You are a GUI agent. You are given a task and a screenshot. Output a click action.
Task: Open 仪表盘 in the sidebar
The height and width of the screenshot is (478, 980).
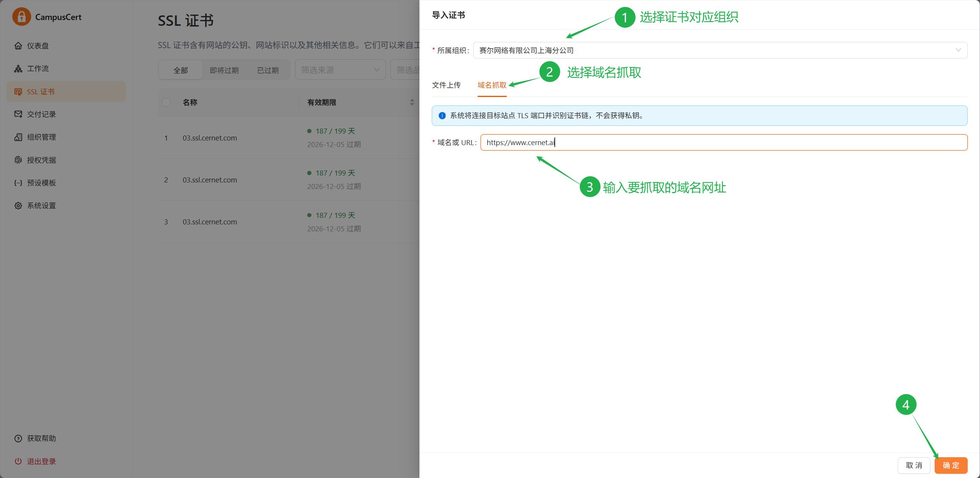point(66,46)
